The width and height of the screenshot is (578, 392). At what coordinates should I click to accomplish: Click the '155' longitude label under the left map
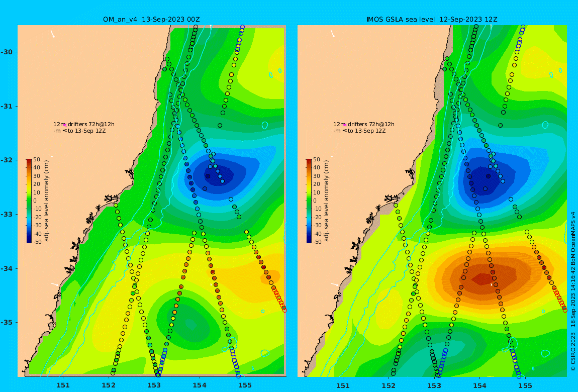coord(245,385)
